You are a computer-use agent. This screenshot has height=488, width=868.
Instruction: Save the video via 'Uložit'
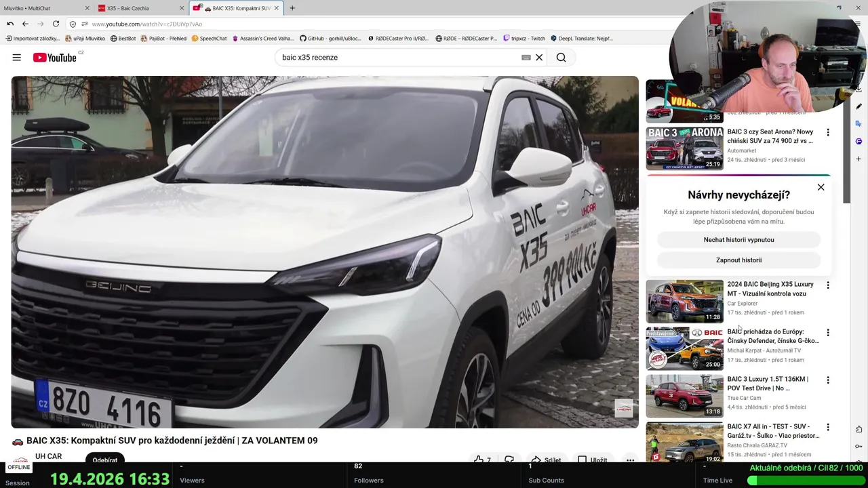pos(593,459)
